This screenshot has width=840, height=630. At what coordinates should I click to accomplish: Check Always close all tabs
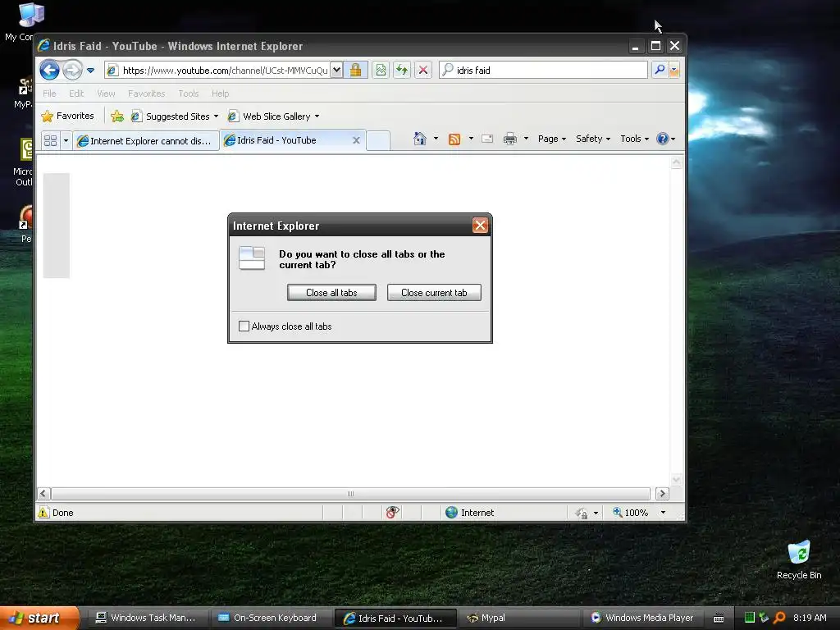(244, 326)
